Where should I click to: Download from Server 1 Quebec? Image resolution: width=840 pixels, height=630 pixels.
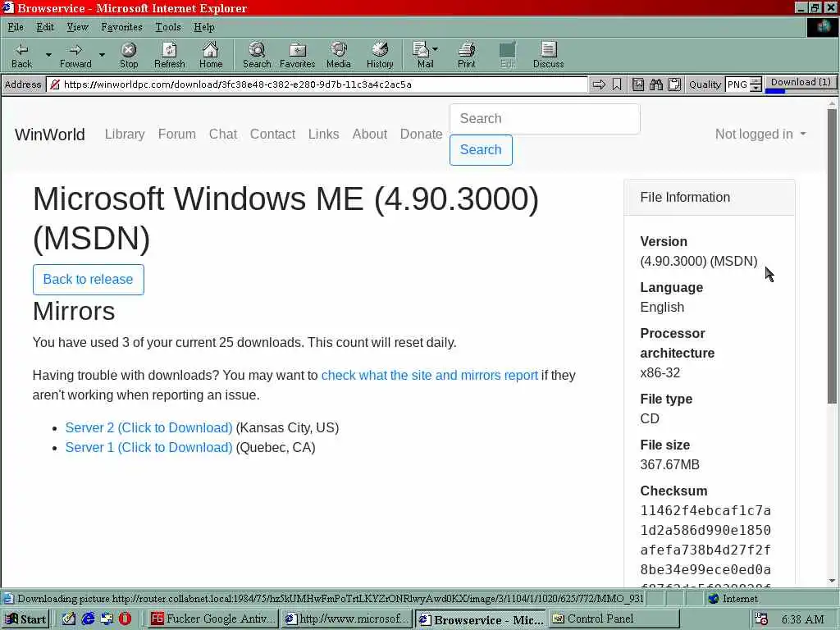(149, 447)
